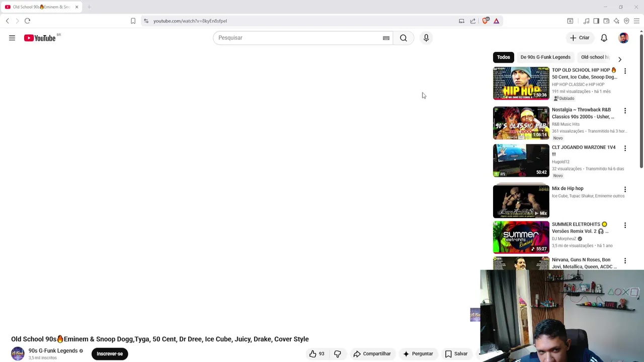Open options for CLT JOGANDO WARZONE video
The height and width of the screenshot is (362, 644).
625,148
